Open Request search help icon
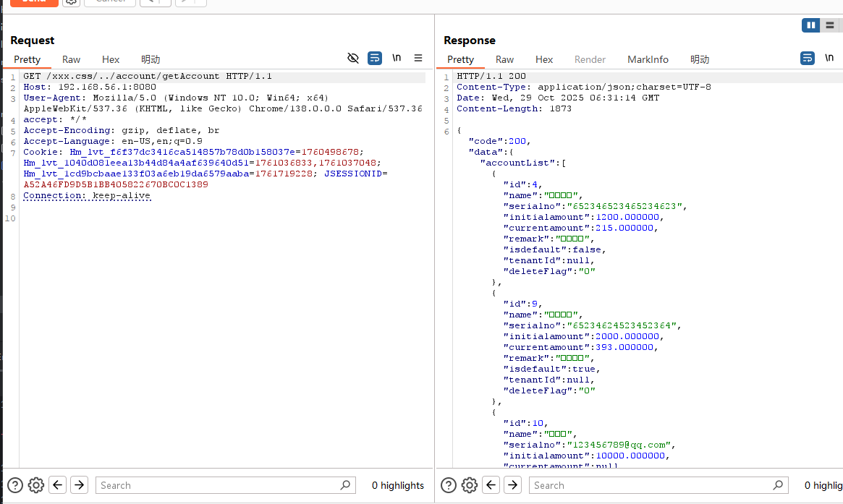This screenshot has width=843, height=504. (15, 485)
